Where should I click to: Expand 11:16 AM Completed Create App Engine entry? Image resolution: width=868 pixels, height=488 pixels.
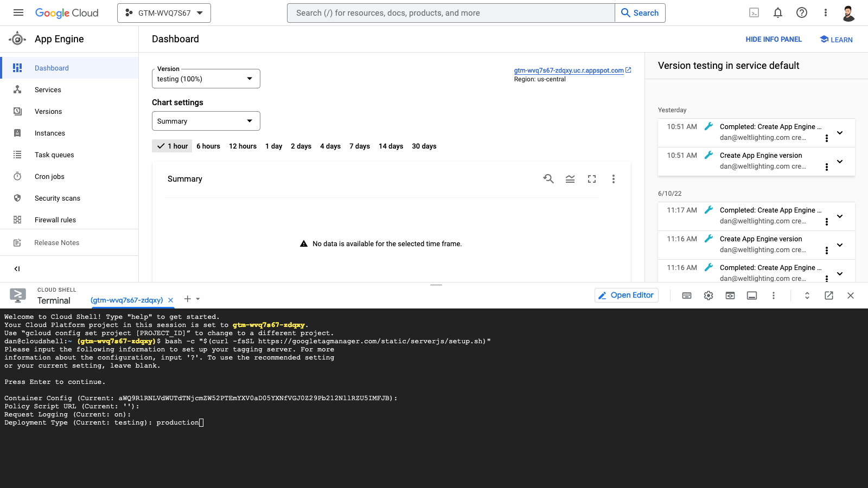pyautogui.click(x=840, y=274)
